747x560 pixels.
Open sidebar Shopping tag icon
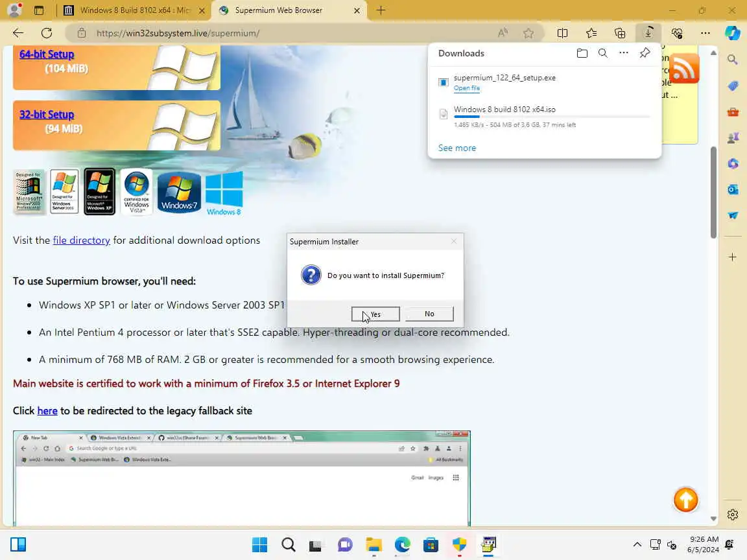(x=733, y=86)
